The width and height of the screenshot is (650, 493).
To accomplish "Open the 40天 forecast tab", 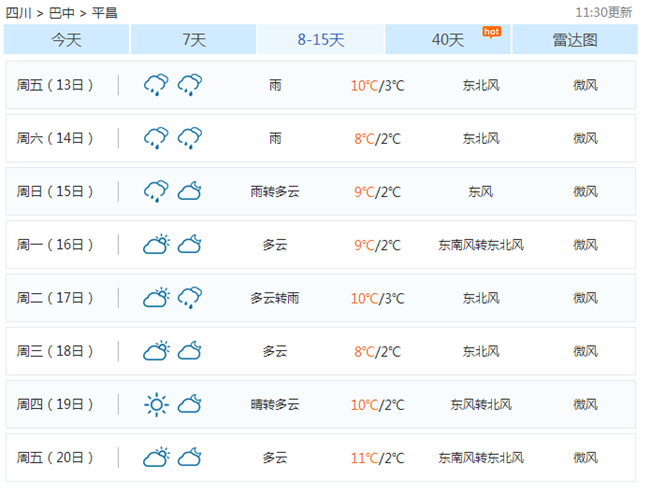I will click(448, 39).
